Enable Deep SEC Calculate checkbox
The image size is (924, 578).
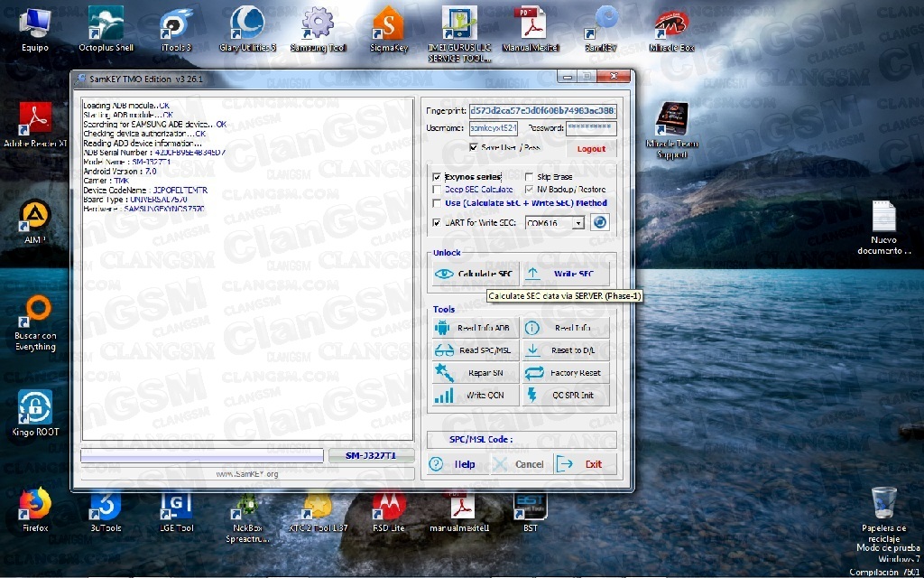pyautogui.click(x=437, y=190)
